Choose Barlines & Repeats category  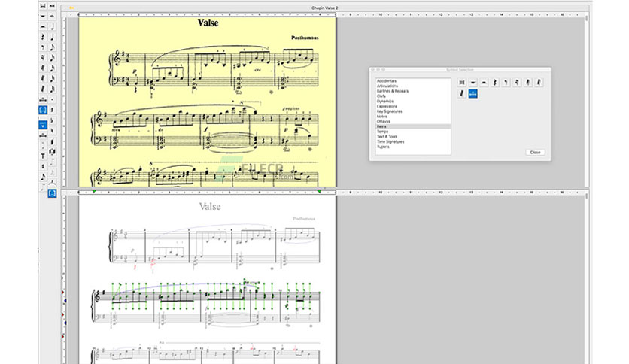tap(392, 91)
